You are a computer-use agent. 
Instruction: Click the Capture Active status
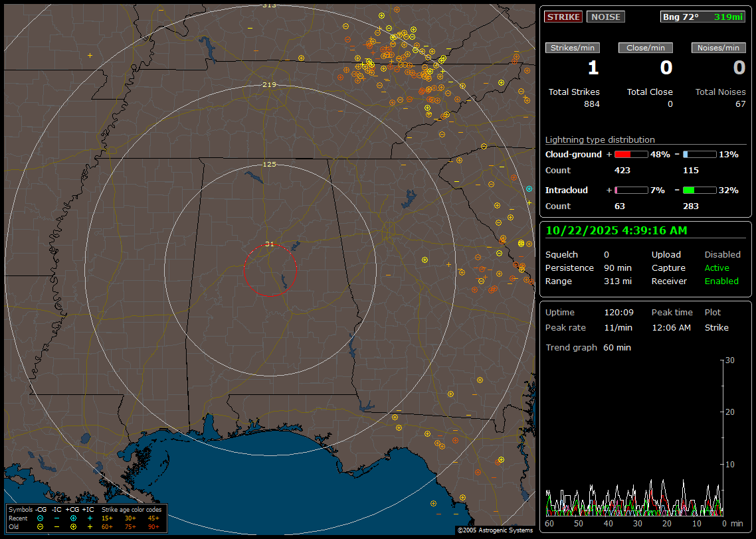(x=717, y=268)
